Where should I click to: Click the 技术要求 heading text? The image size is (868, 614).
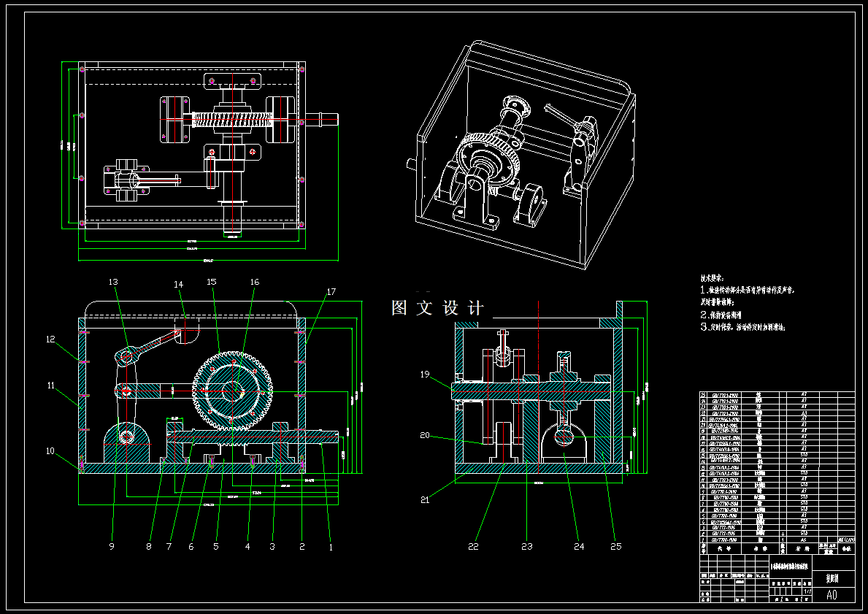[x=712, y=278]
